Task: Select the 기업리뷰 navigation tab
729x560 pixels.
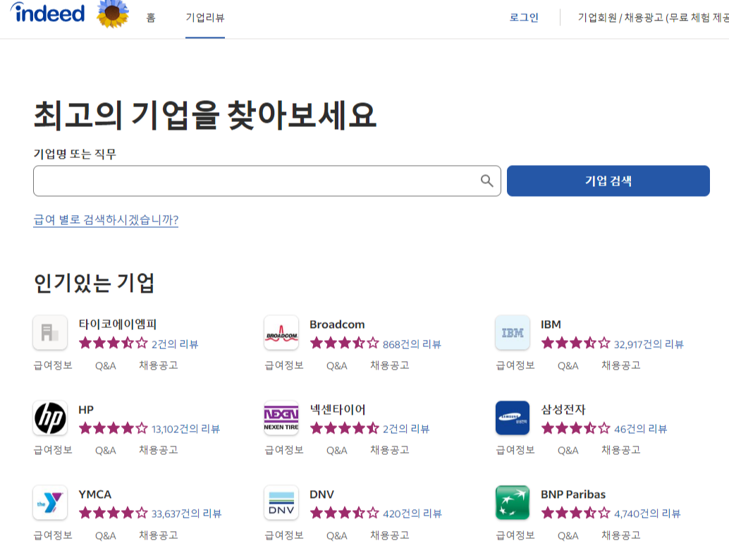Action: pyautogui.click(x=205, y=18)
